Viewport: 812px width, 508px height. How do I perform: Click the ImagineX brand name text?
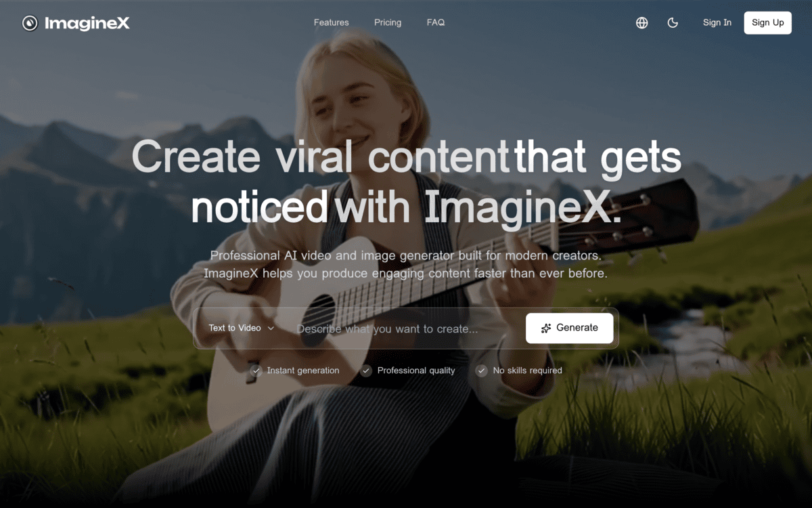[87, 24]
